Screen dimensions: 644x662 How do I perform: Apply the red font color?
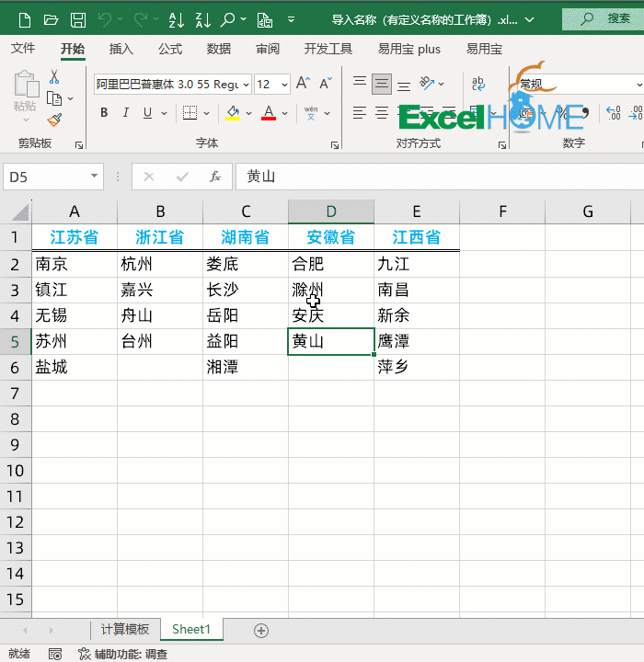tap(269, 113)
